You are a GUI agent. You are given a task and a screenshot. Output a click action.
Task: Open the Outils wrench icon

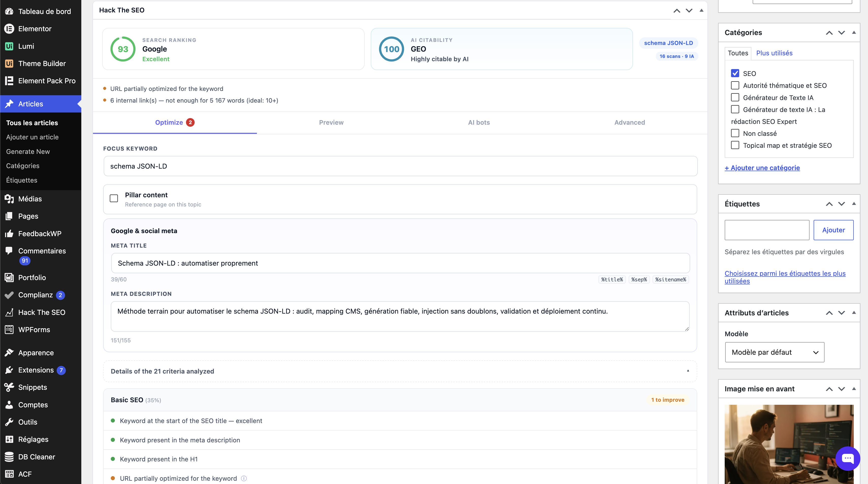tap(9, 422)
